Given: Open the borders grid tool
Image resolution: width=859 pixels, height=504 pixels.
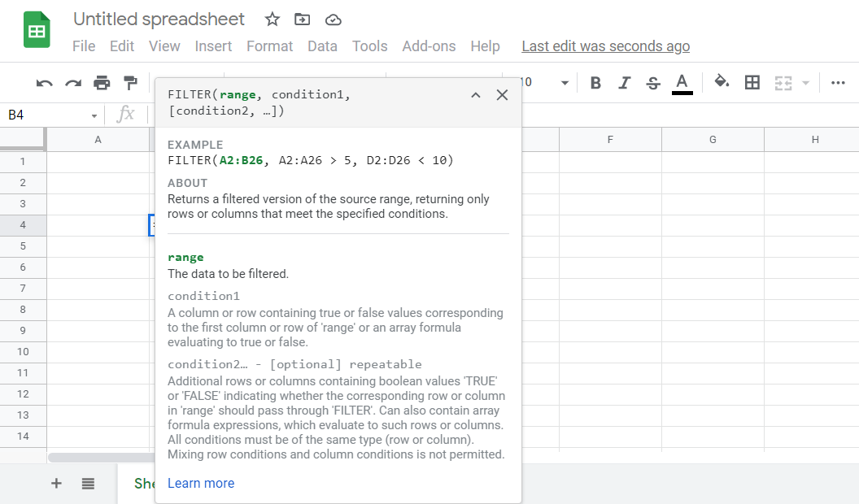Looking at the screenshot, I should pos(752,82).
